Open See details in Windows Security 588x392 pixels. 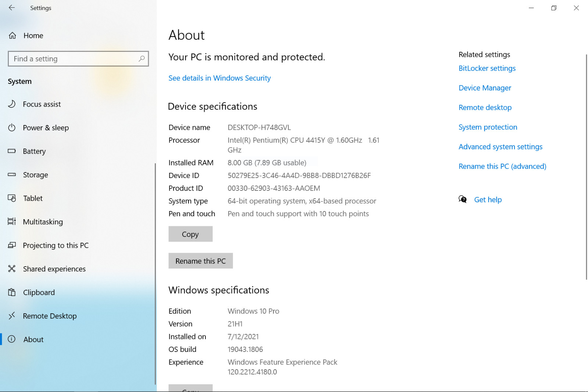(219, 78)
